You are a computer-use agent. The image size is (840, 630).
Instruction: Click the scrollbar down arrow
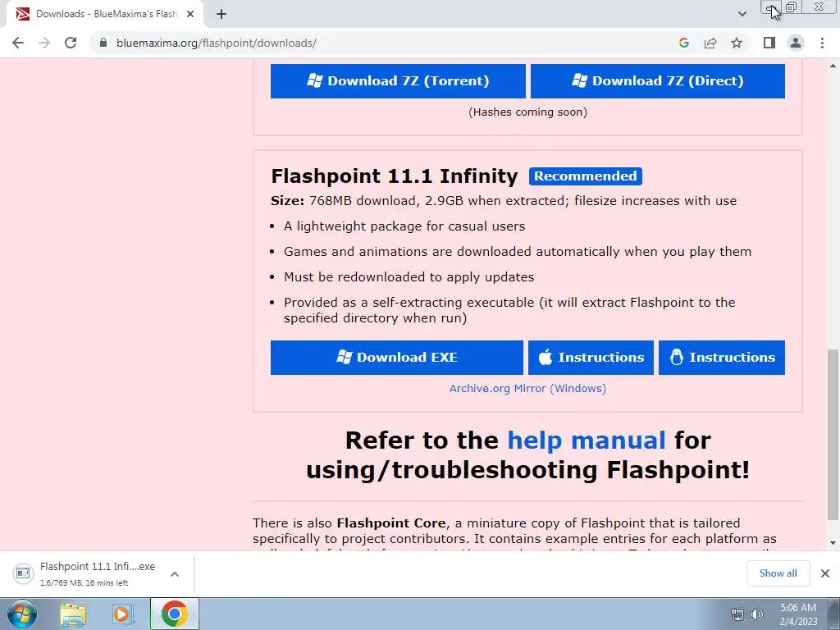click(x=833, y=543)
